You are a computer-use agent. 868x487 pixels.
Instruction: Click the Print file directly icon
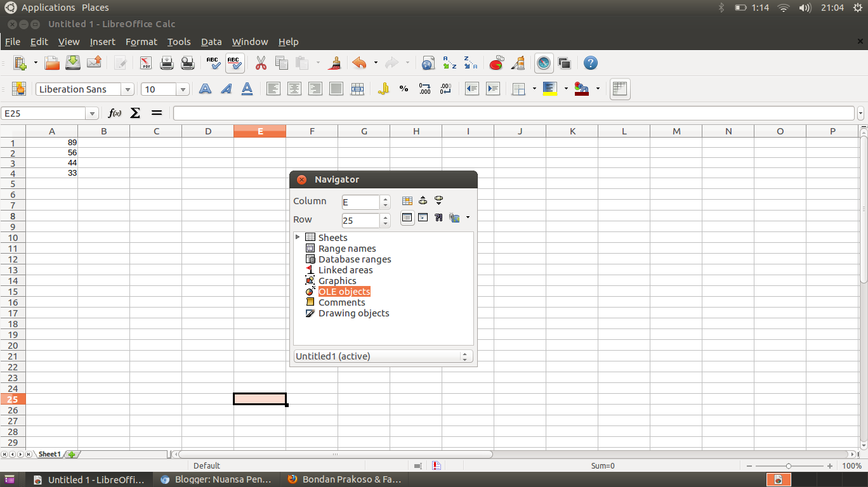click(167, 63)
